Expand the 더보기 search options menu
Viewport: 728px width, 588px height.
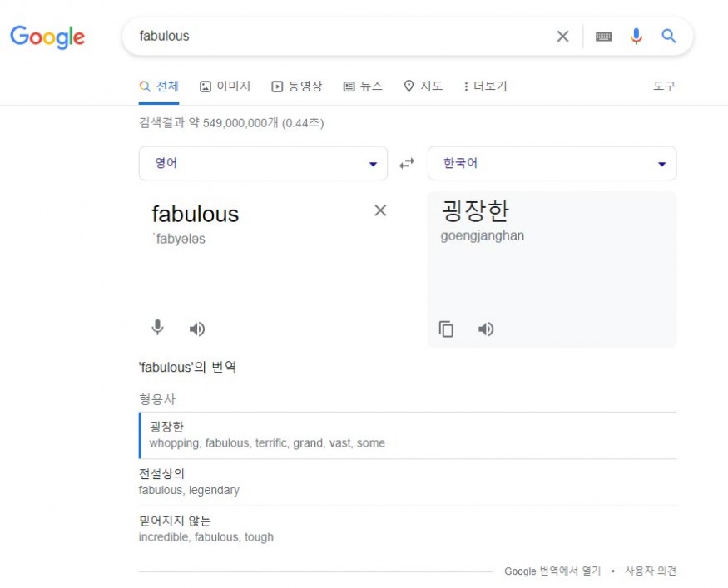point(485,86)
